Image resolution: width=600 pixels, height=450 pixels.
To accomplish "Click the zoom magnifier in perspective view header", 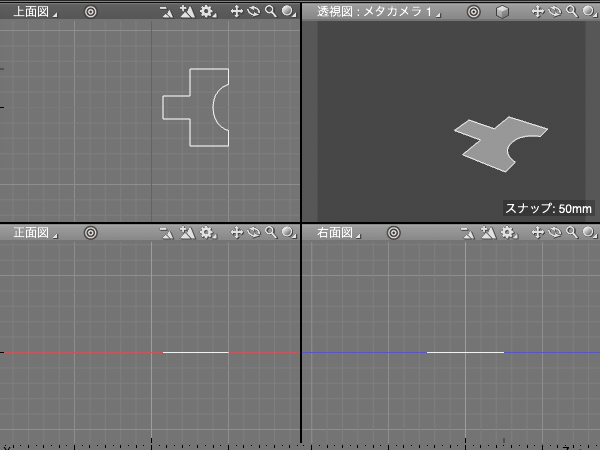I will pyautogui.click(x=571, y=12).
